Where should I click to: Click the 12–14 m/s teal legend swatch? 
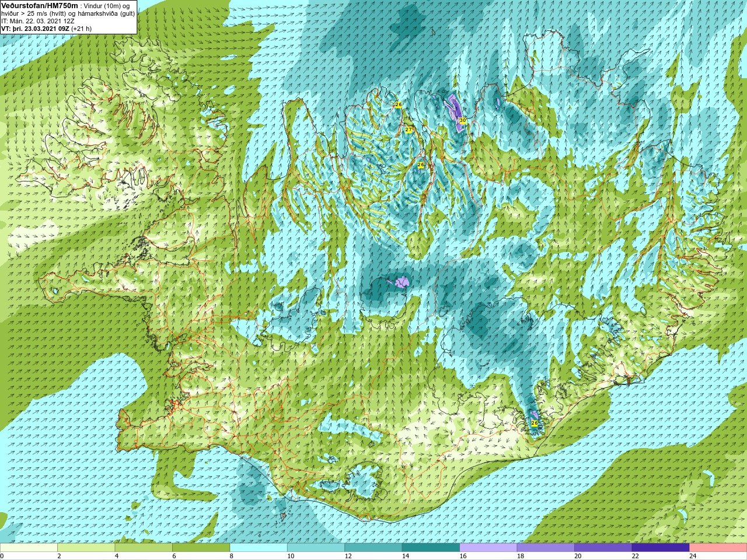click(x=373, y=548)
